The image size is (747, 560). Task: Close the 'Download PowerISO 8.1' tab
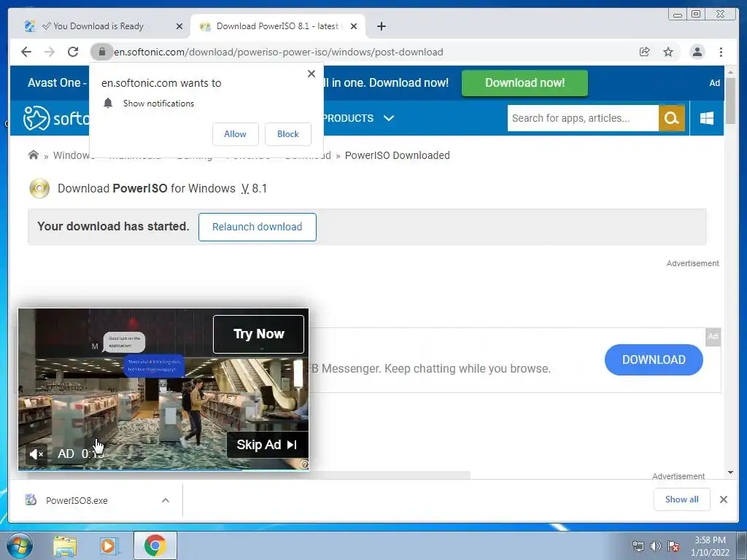(x=354, y=26)
